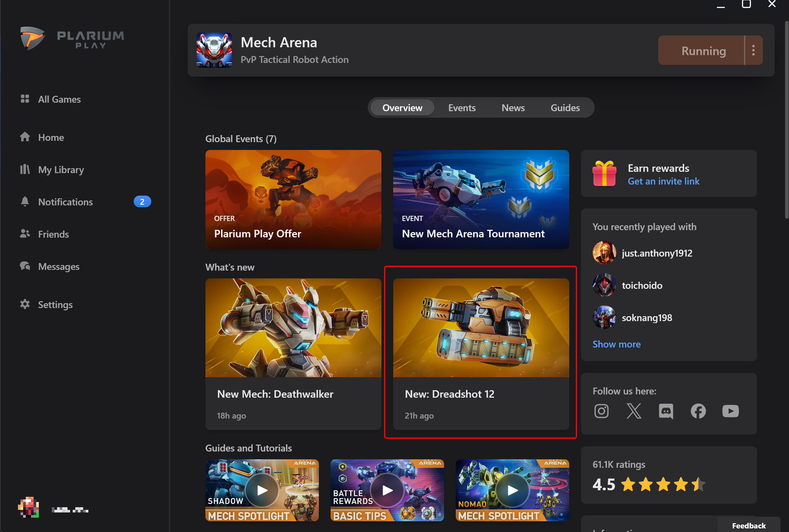Click the Earn rewards gift icon
Viewport: 789px width, 532px height.
tap(604, 173)
